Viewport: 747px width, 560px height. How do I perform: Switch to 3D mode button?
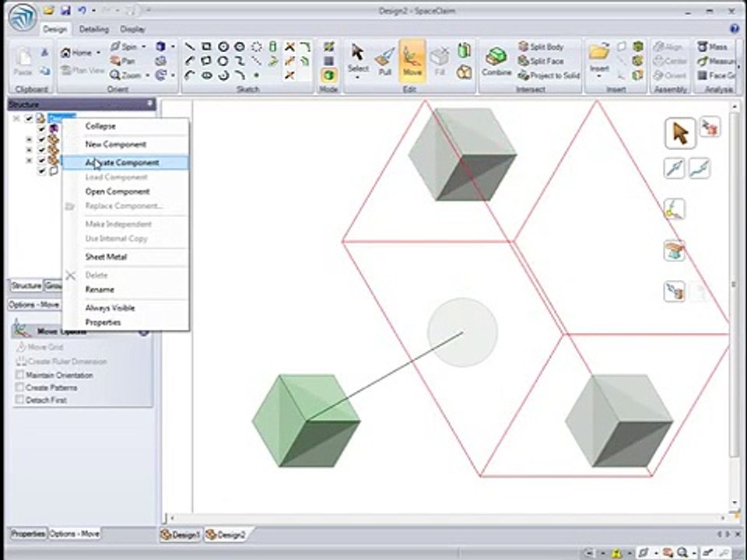328,75
